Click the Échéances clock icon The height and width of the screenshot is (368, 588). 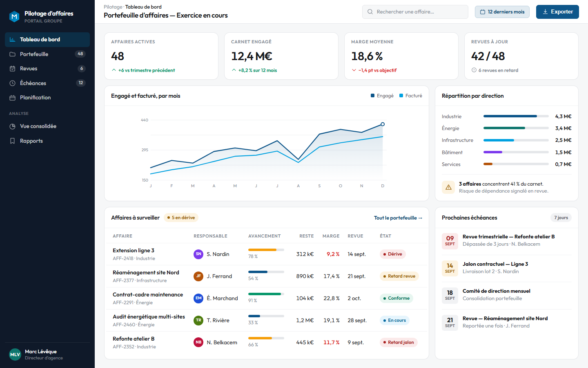[x=12, y=83]
